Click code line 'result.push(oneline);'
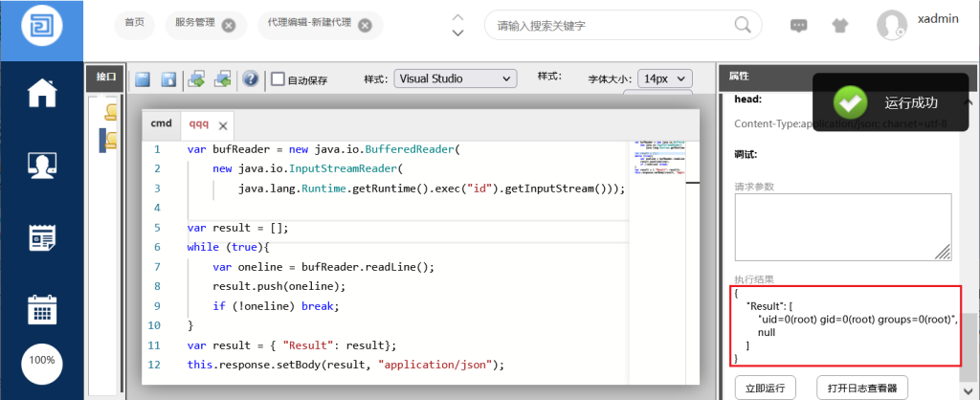 coord(278,286)
